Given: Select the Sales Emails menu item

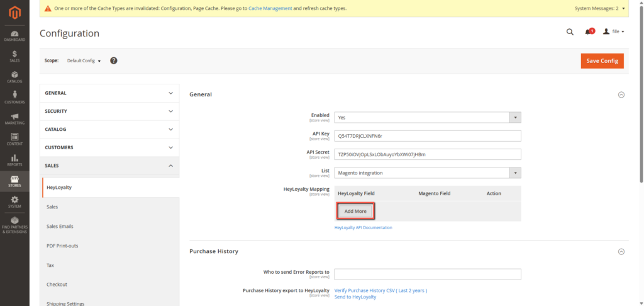Looking at the screenshot, I should (x=60, y=226).
